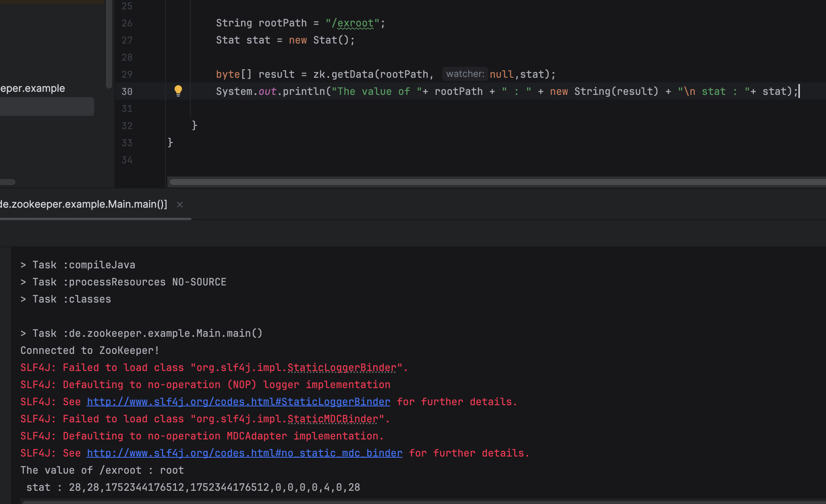Select the eper.example package in tree
The width and height of the screenshot is (826, 504).
pos(33,88)
